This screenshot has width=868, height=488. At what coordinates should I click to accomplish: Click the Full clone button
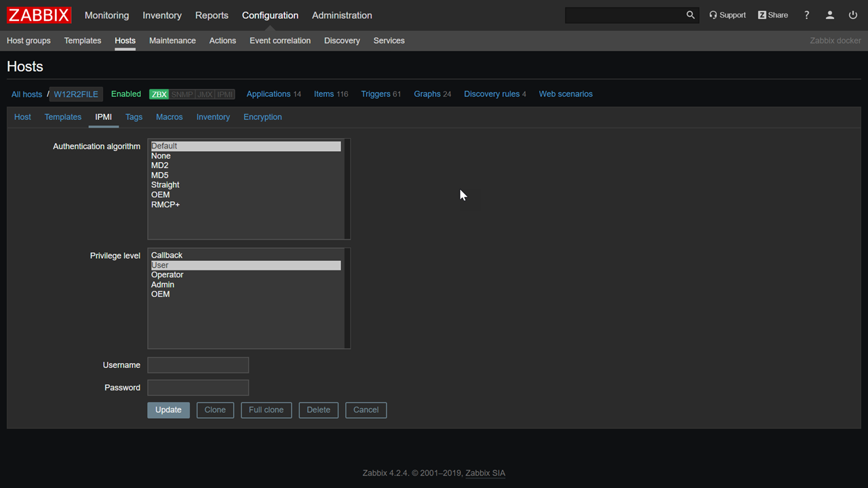(x=266, y=409)
